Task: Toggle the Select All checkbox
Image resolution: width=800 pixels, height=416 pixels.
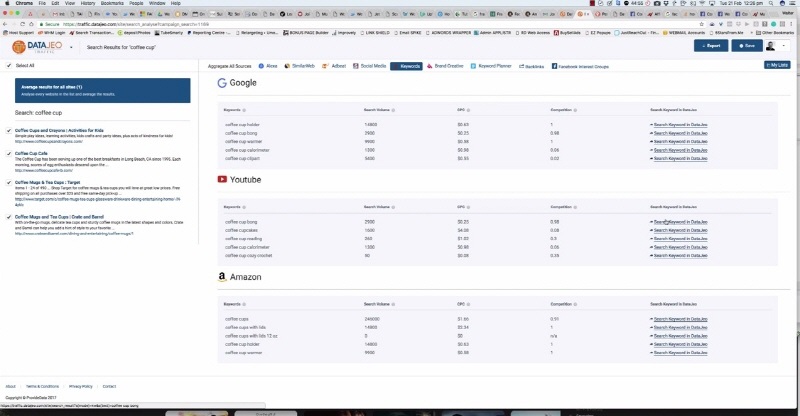Action: (x=9, y=65)
